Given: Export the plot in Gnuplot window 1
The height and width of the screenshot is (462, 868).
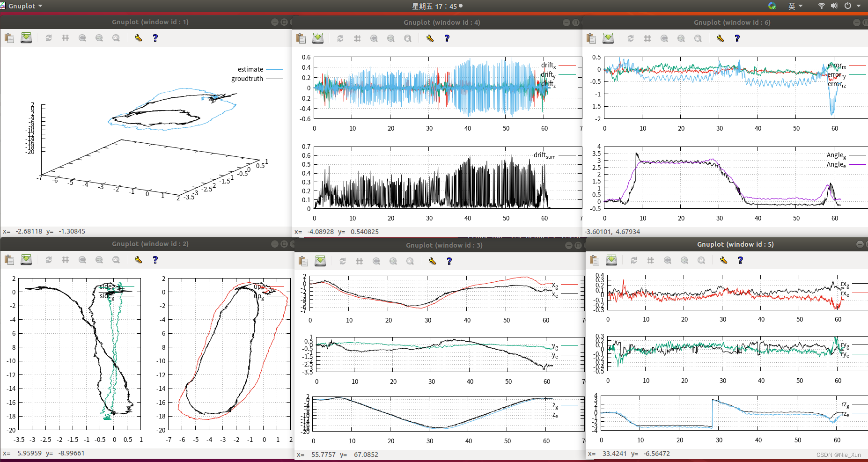Looking at the screenshot, I should 26,38.
